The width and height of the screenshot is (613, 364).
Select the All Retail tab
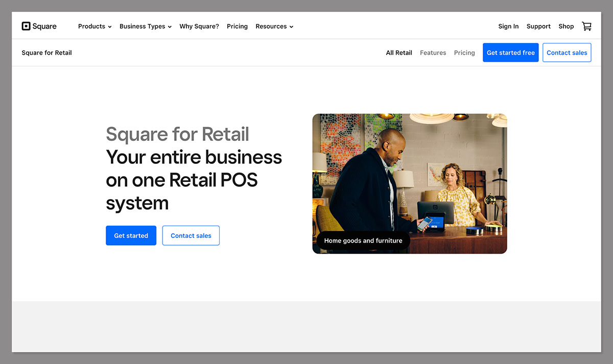tap(399, 53)
